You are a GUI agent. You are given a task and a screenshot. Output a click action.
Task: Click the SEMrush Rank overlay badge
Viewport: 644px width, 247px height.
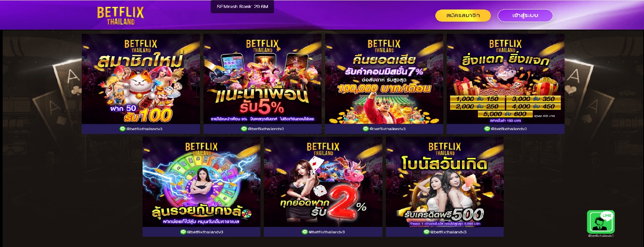pyautogui.click(x=242, y=6)
